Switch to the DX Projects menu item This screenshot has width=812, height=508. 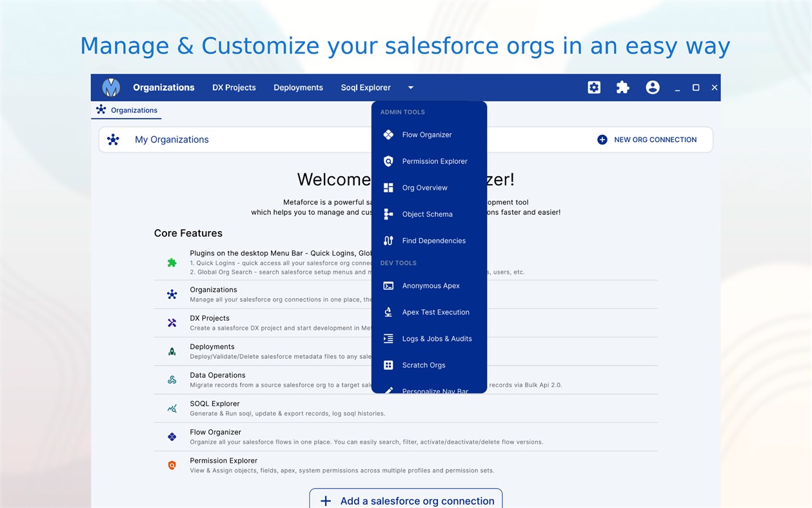click(x=233, y=87)
